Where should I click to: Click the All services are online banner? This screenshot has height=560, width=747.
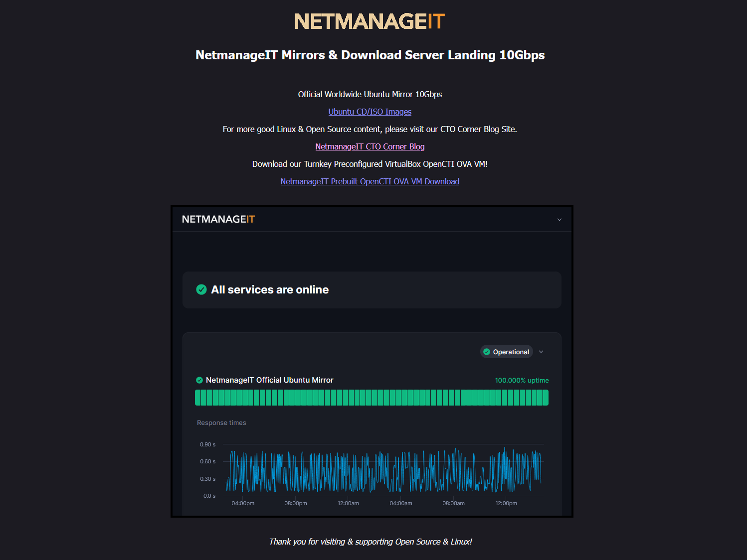(x=372, y=290)
